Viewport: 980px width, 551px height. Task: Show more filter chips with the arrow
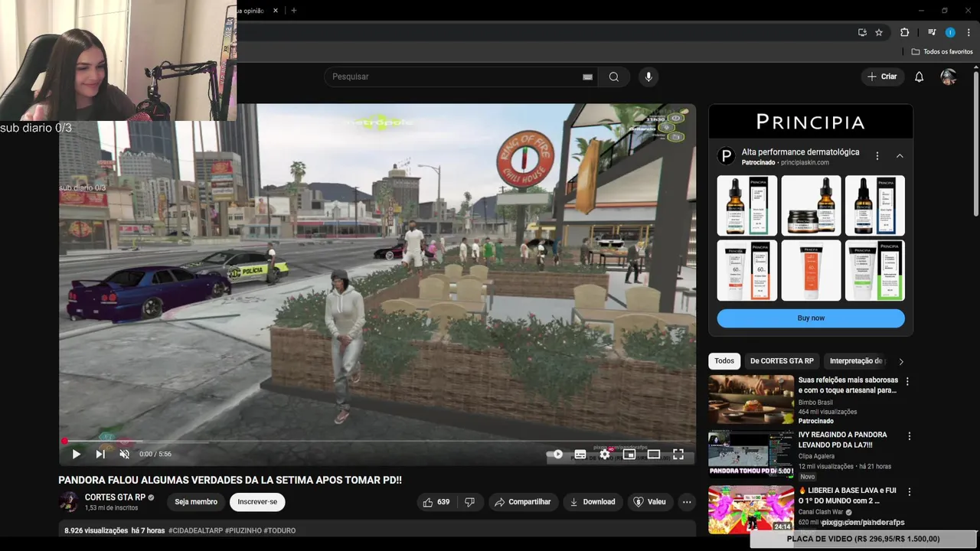tap(901, 361)
